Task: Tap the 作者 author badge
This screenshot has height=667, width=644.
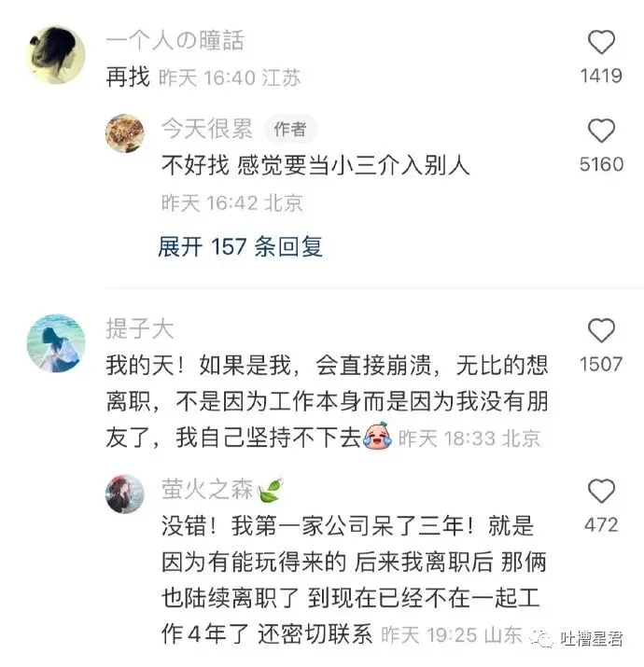Action: pos(290,129)
